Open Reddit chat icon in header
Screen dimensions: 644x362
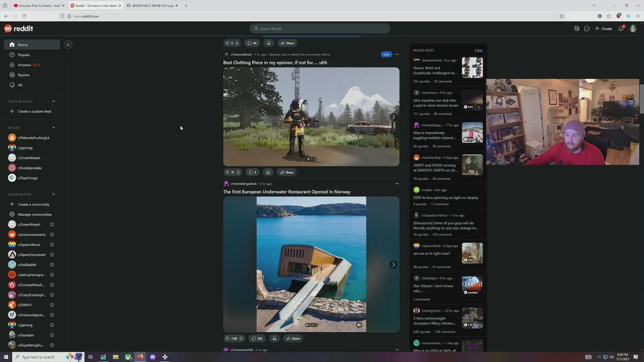tap(587, 29)
